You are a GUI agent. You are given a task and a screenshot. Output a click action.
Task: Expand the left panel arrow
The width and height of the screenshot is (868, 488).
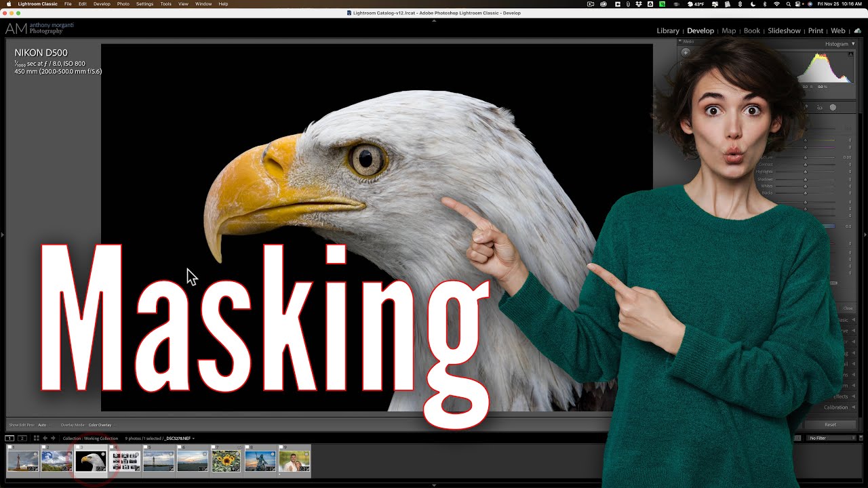2,235
